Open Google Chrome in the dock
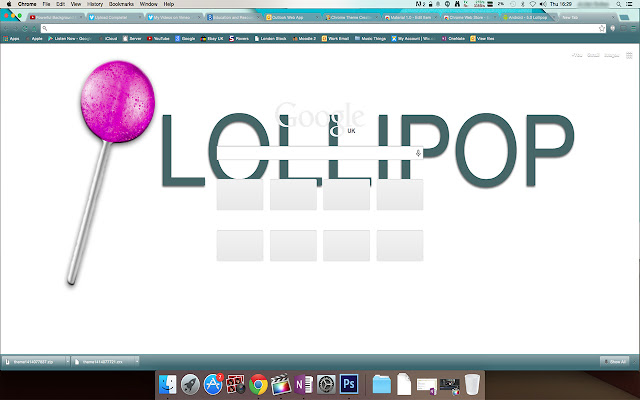The image size is (640, 400). (258, 383)
